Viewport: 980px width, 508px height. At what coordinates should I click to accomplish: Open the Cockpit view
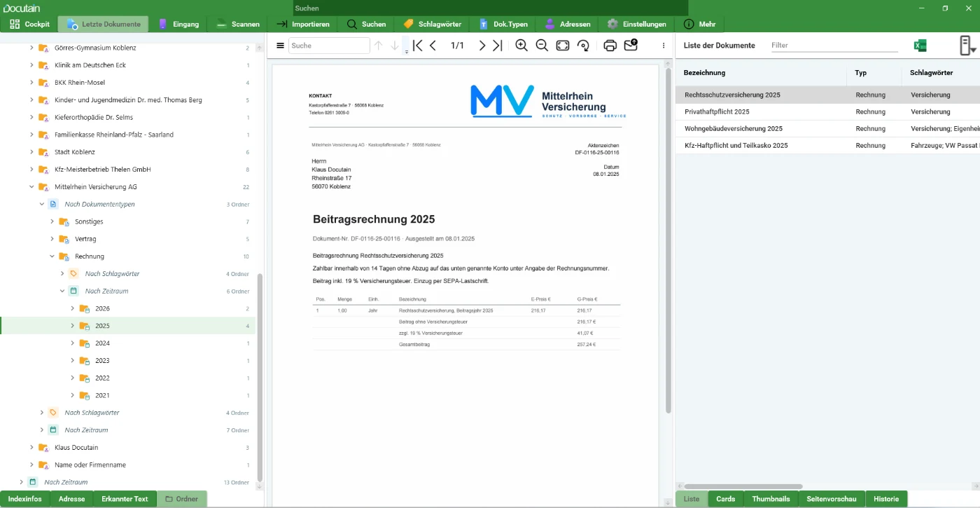click(29, 24)
